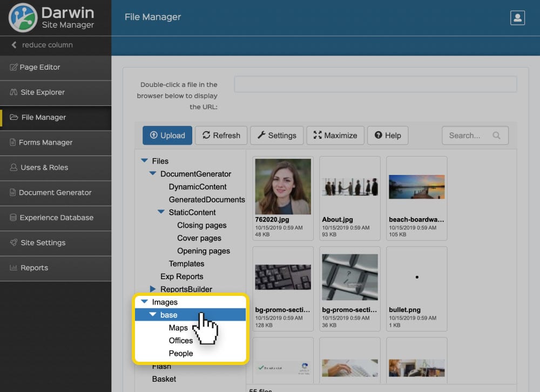The height and width of the screenshot is (392, 540).
Task: Open the Page Editor menu item
Action: click(56, 67)
